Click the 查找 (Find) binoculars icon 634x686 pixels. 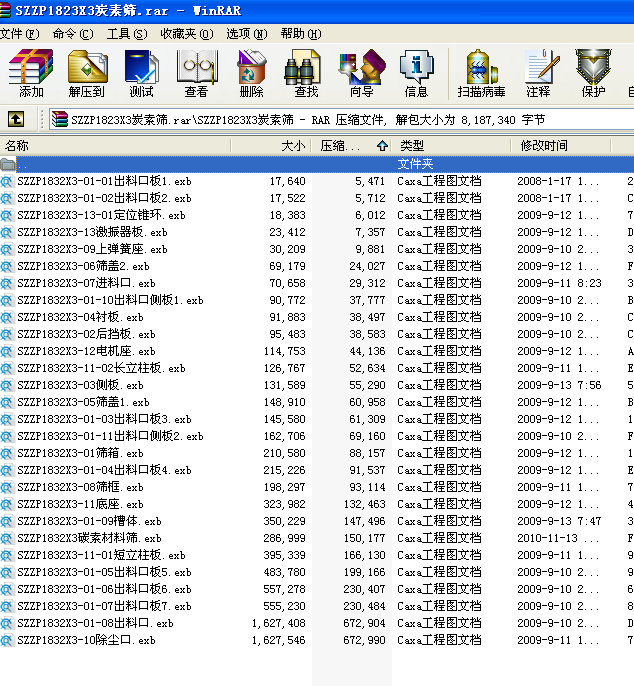point(302,66)
